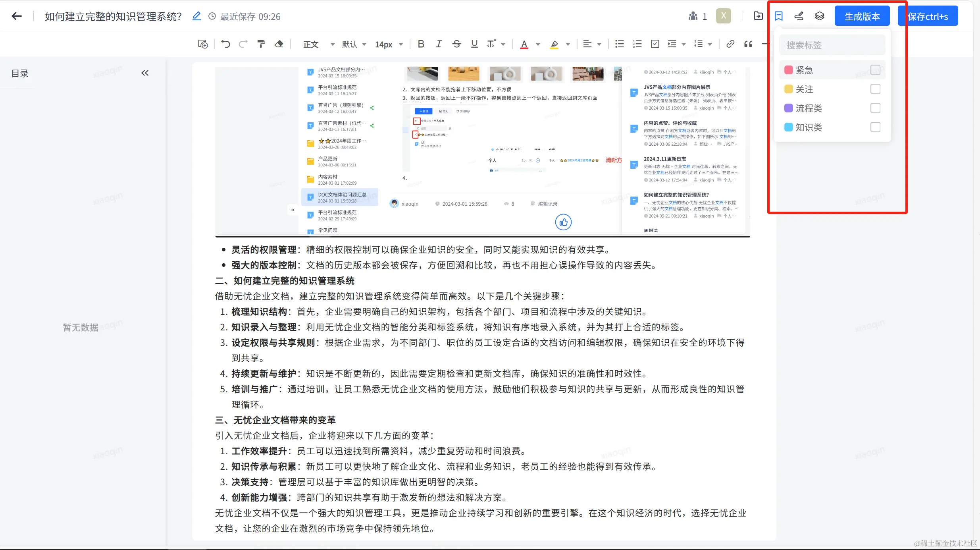
Task: Check the 知识类 tag checkbox
Action: 875,127
